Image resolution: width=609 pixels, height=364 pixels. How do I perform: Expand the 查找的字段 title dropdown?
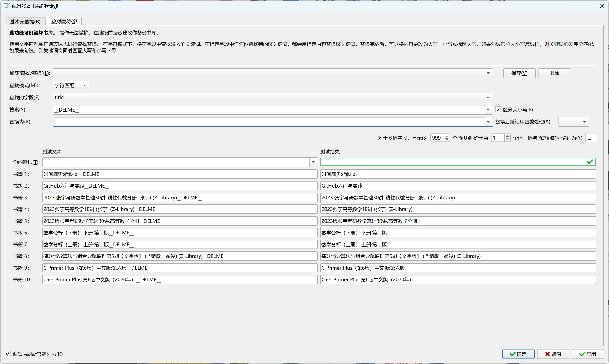(273, 98)
